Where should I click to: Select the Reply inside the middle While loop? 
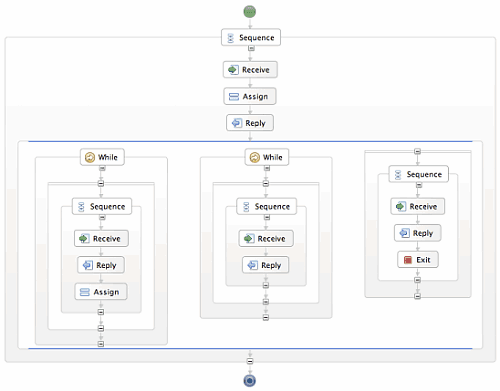tap(266, 265)
